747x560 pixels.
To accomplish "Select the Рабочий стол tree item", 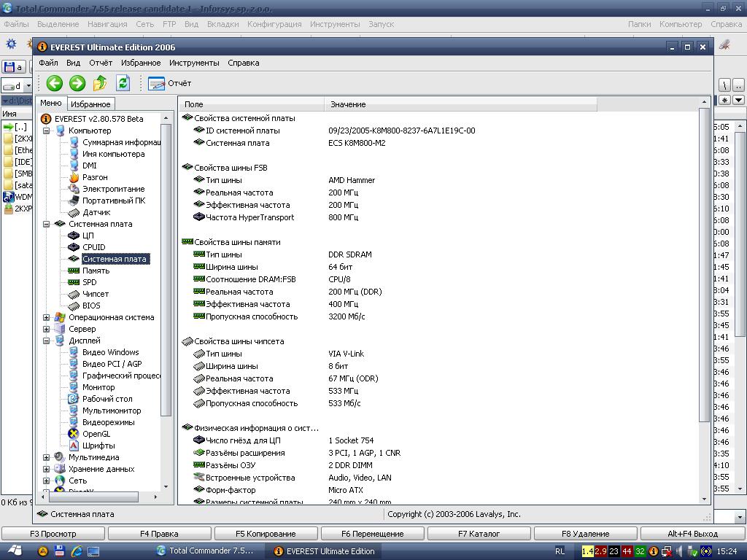I will click(107, 399).
